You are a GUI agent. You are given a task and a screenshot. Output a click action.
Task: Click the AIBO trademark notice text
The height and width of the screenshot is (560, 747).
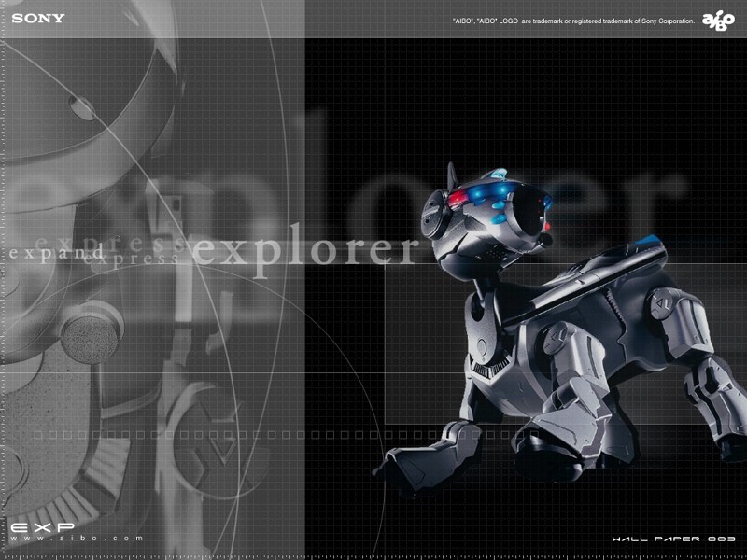tap(573, 20)
